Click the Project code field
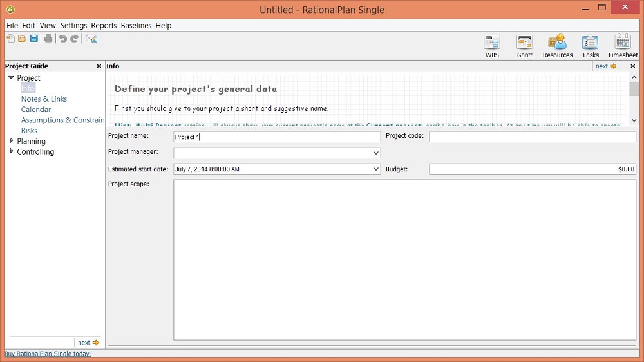 click(x=533, y=137)
